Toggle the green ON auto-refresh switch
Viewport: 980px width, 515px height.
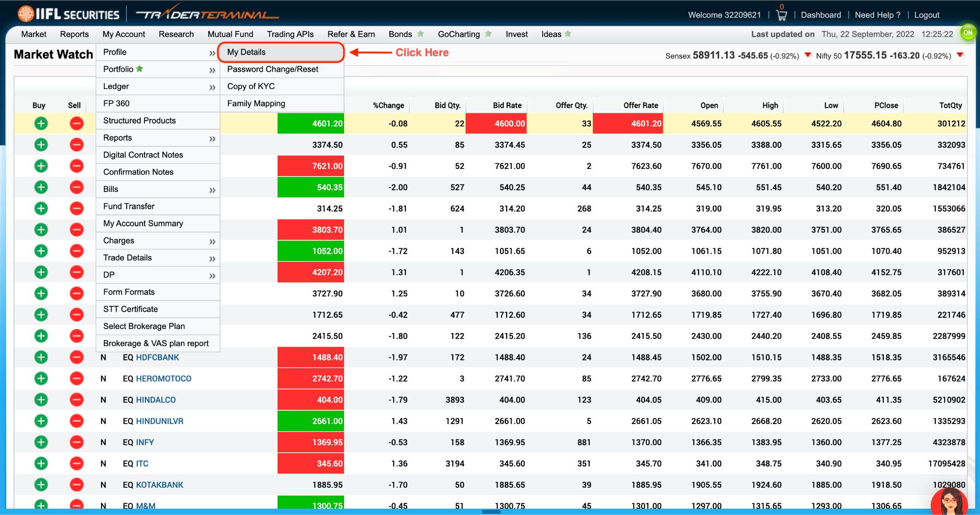point(968,33)
